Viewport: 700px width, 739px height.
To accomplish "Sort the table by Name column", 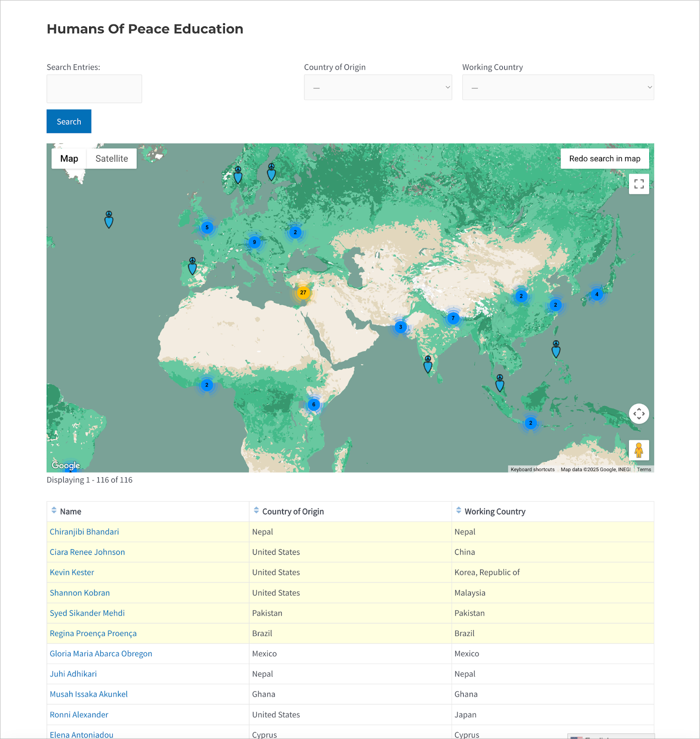I will pyautogui.click(x=70, y=511).
